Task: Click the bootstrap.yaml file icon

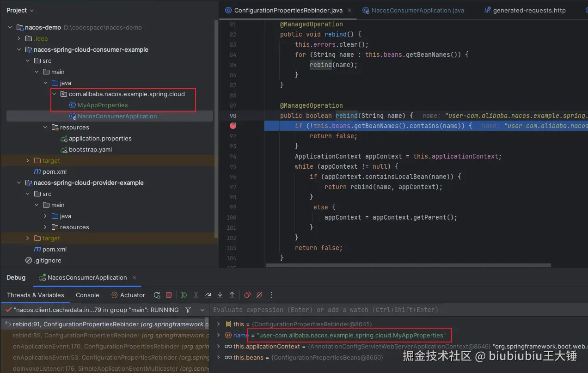Action: (64, 149)
